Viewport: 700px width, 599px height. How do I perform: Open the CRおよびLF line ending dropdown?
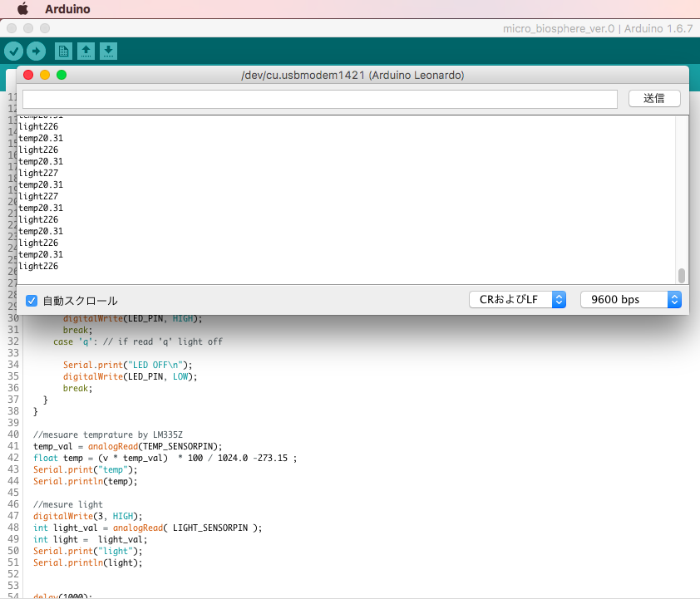517,300
